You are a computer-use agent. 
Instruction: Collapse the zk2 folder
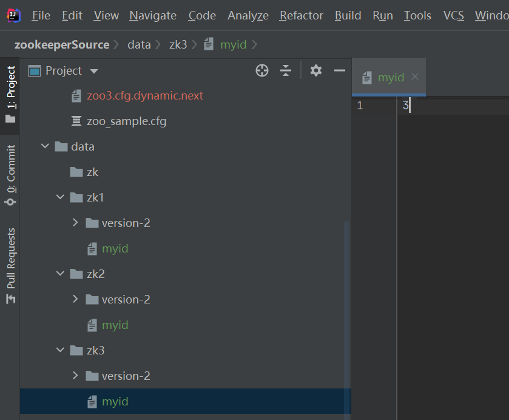click(x=60, y=274)
